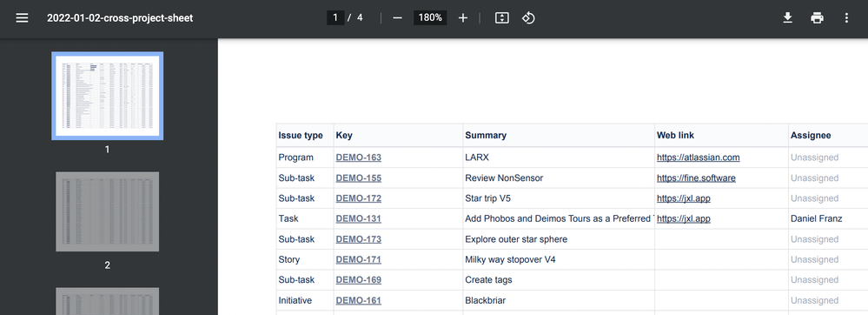Viewport: 868px width, 315px height.
Task: Select the partially visible page 3 thumbnail
Action: click(108, 301)
